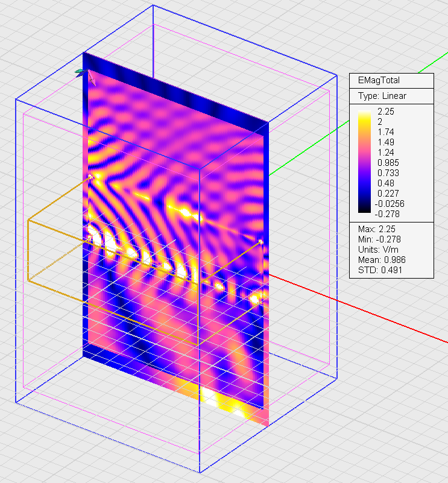Click the 2.25 scale value
Image resolution: width=448 pixels, height=483 pixels.
[386, 111]
